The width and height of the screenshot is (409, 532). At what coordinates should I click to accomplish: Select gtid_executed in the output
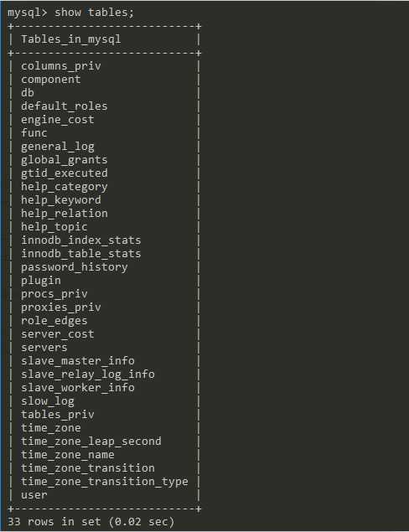coord(65,173)
